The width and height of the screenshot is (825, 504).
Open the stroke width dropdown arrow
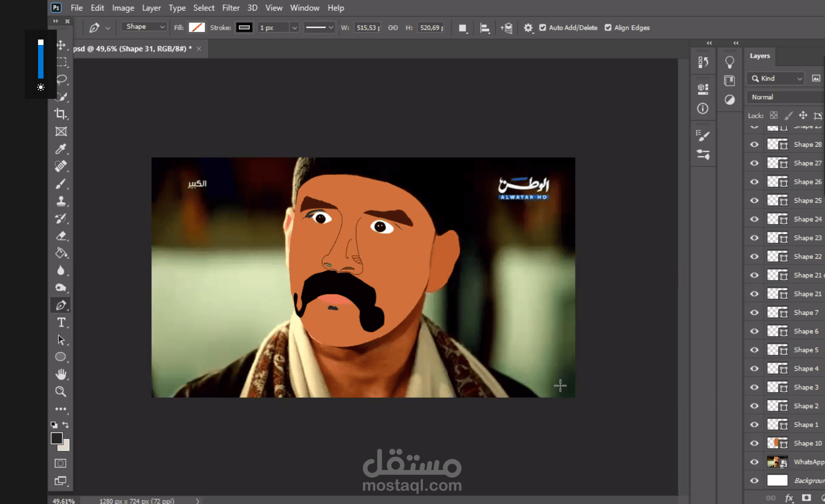click(x=294, y=28)
